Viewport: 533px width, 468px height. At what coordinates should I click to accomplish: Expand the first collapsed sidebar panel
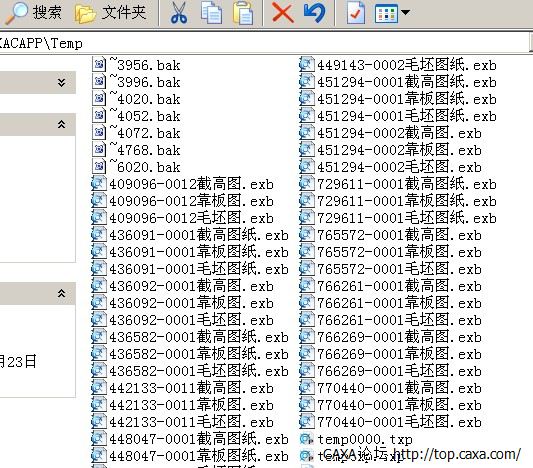coord(62,82)
